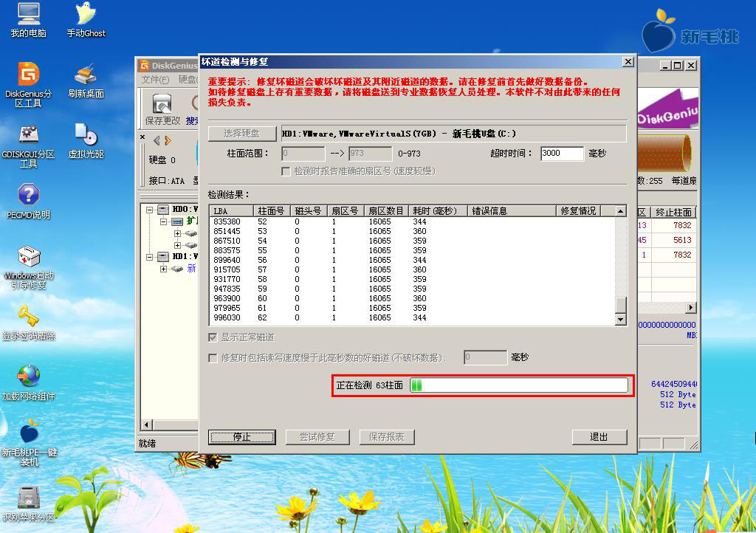Sort results by 耗时(毫秒) column header
This screenshot has width=756, height=533.
coord(439,211)
